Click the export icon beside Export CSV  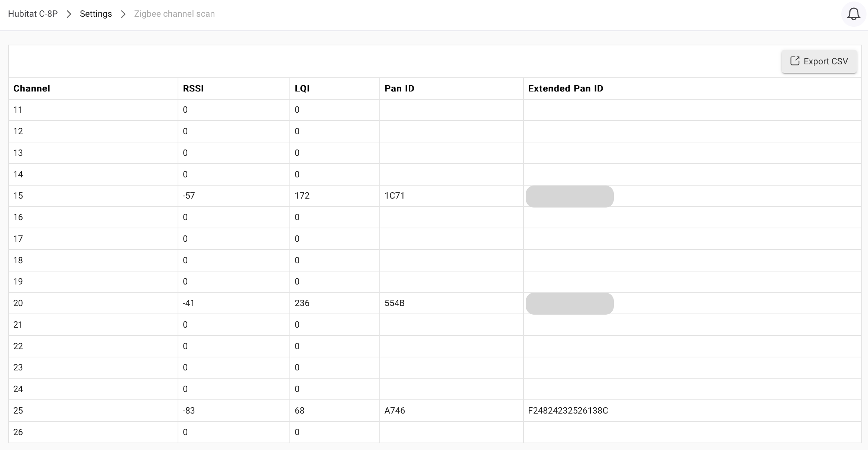tap(794, 61)
